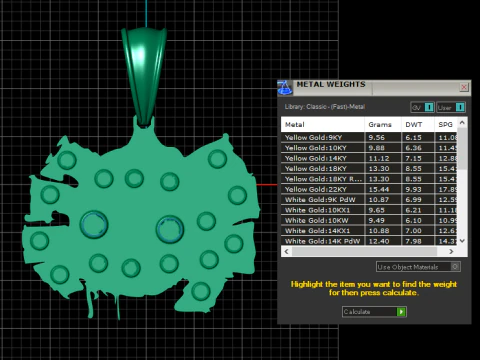The image size is (480, 360).
Task: Click the 12.40 grams value
Action: point(379,241)
